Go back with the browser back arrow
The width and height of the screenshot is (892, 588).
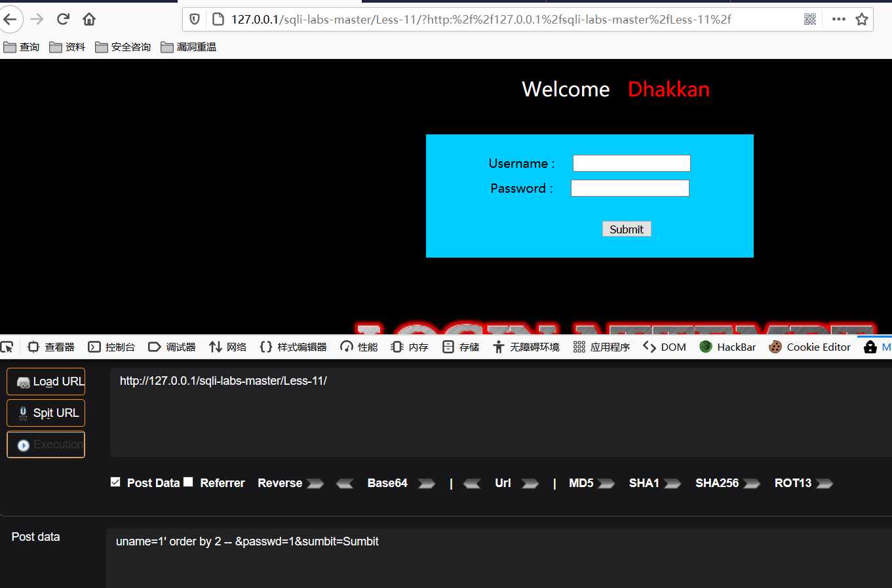click(x=10, y=19)
